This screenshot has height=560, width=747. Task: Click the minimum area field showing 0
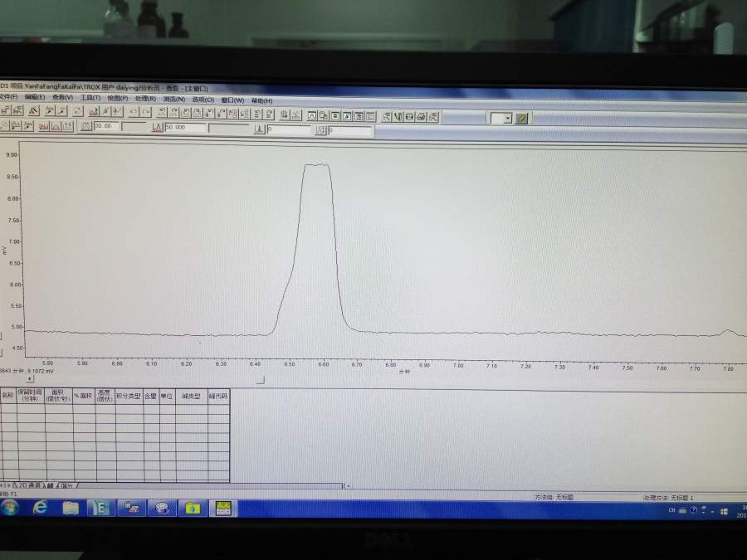pos(289,129)
